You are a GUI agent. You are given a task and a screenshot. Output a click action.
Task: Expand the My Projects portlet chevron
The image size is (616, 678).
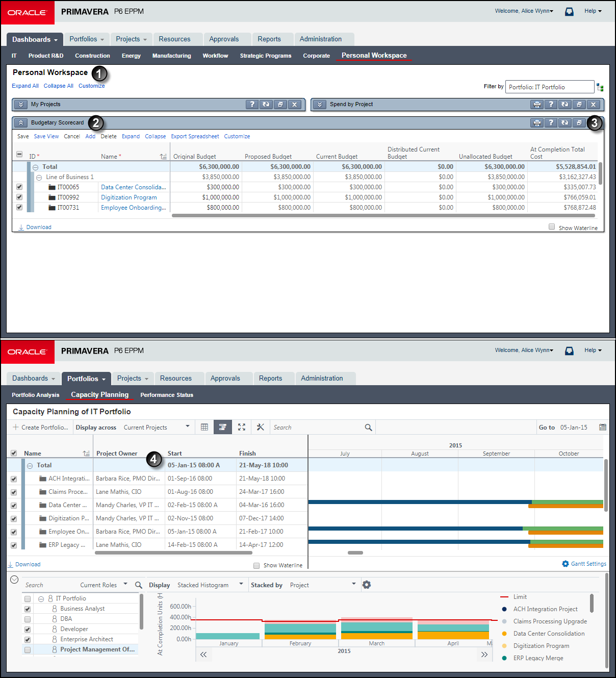pos(20,105)
